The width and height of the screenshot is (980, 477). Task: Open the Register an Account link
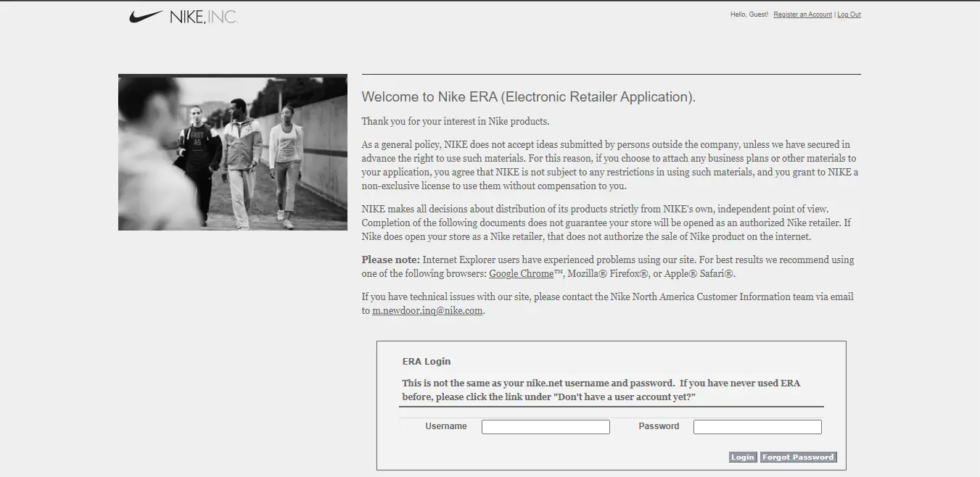coord(802,14)
